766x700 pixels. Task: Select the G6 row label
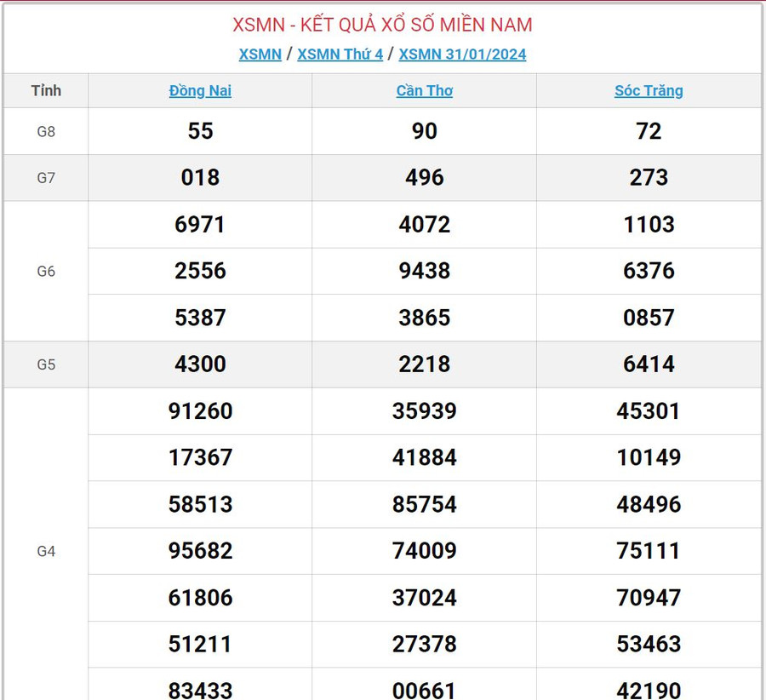pos(46,271)
